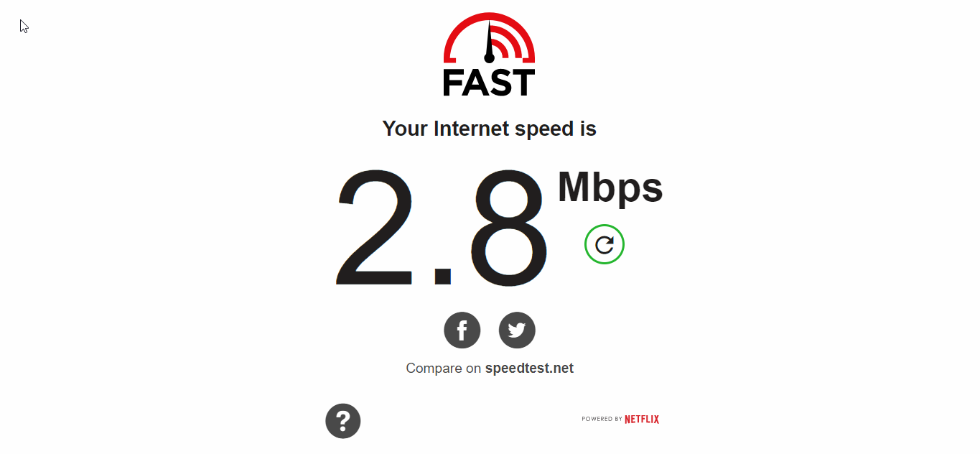Click the "Compare on" text
980x454 pixels.
[443, 369]
